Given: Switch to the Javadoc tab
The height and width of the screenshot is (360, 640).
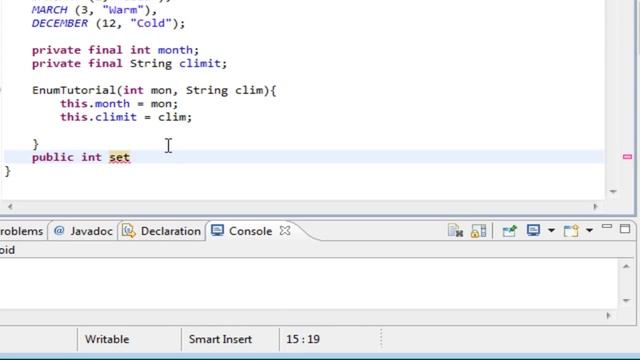Looking at the screenshot, I should click(x=83, y=231).
